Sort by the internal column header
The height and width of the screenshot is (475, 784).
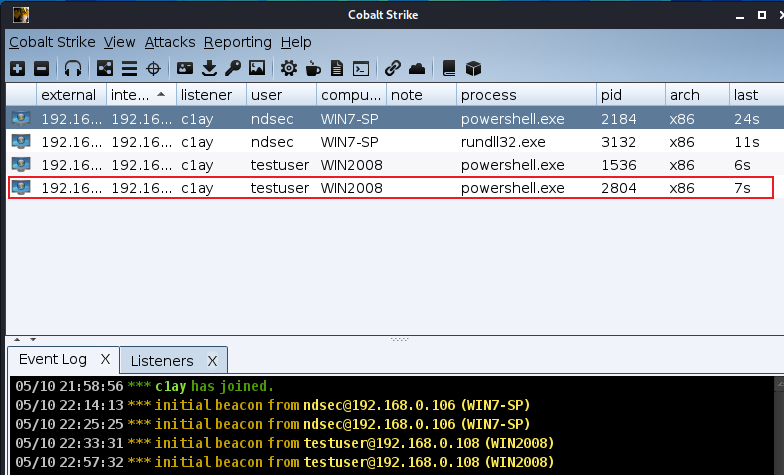142,94
